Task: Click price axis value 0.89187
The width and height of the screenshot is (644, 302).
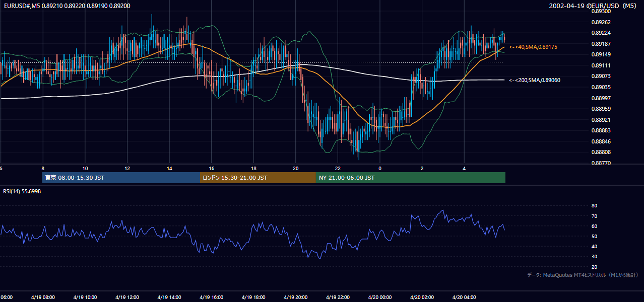Action: pyautogui.click(x=600, y=44)
